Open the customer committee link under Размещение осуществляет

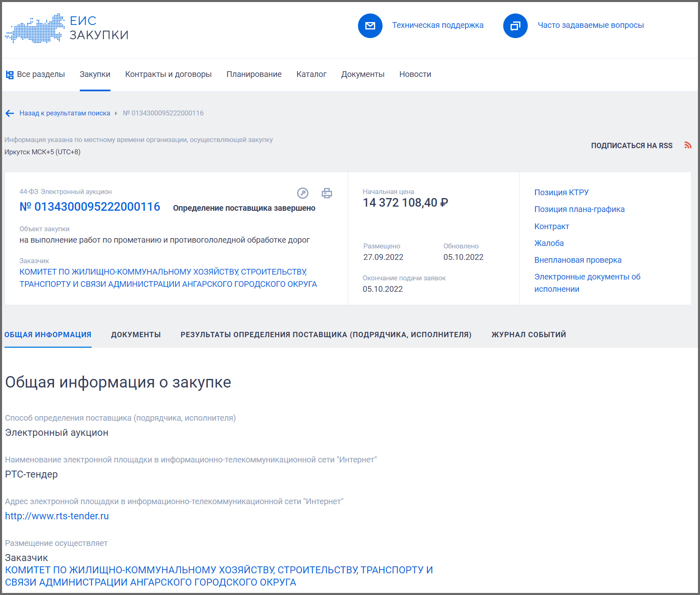(219, 576)
